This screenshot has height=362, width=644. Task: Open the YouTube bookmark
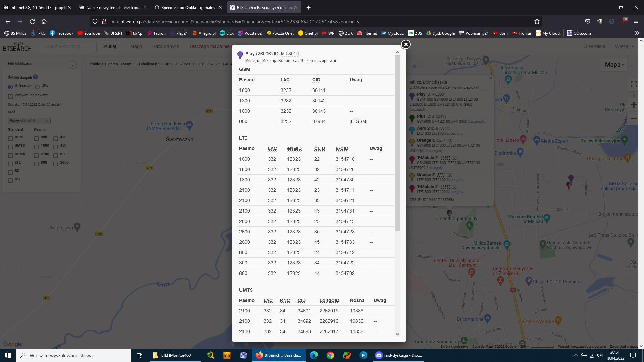point(89,33)
